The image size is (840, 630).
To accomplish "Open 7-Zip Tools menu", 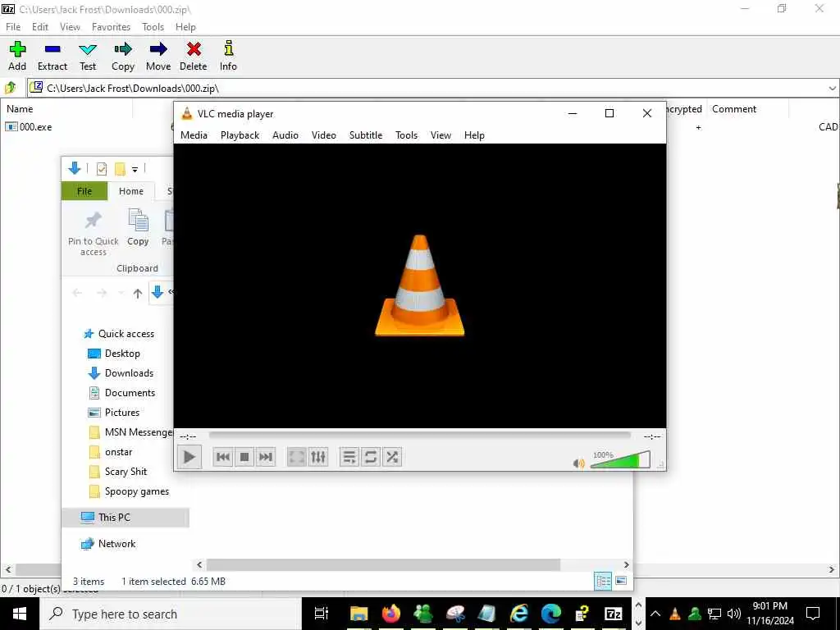I will pos(153,27).
